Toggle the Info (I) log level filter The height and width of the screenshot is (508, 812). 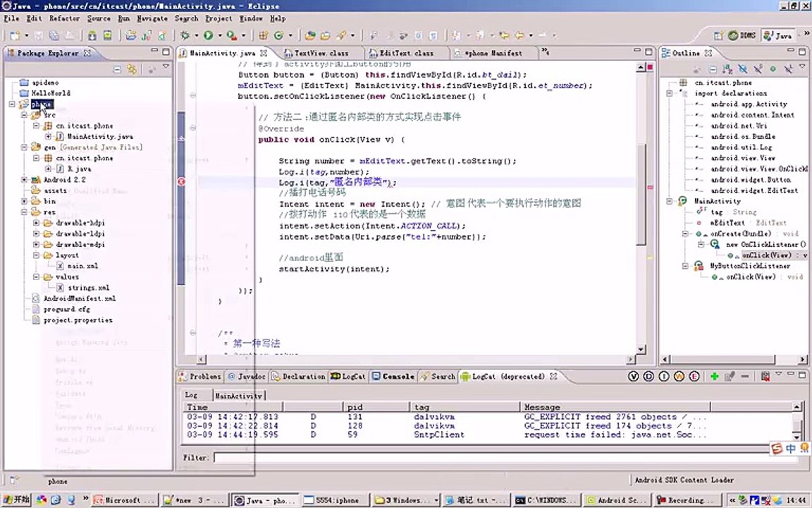663,376
